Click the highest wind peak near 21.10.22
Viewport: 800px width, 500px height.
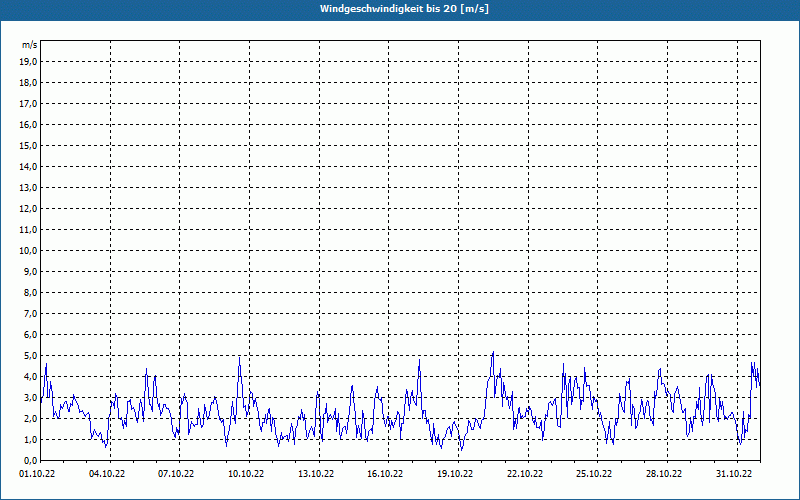coord(493,352)
